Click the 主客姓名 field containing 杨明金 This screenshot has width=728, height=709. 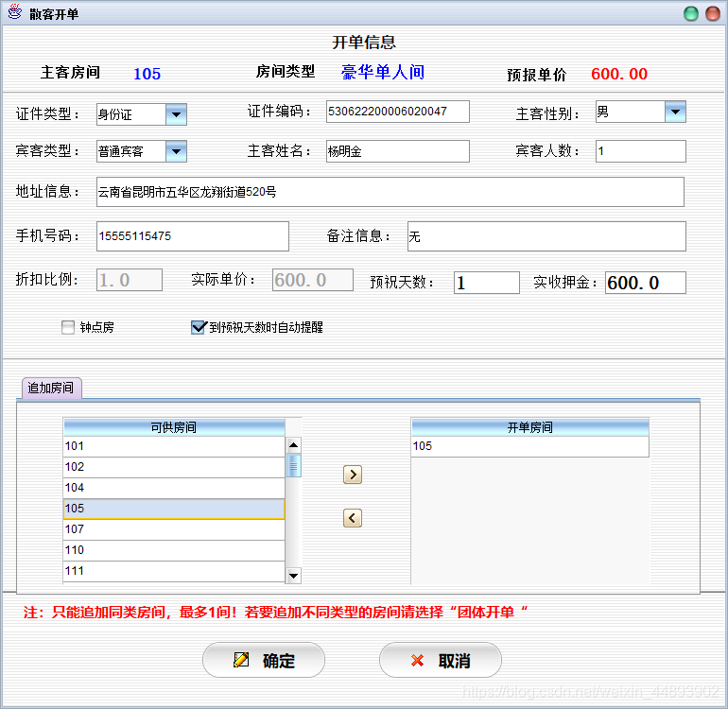[397, 151]
